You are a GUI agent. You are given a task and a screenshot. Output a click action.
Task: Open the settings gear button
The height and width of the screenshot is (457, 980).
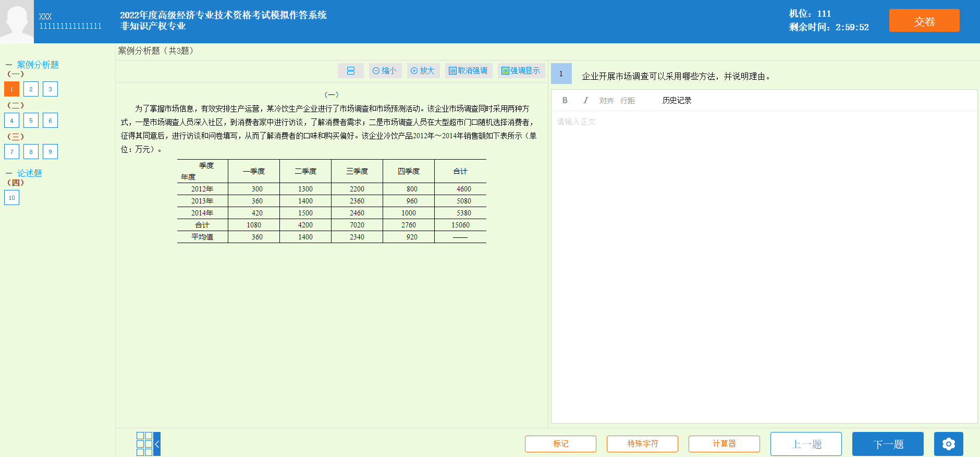[948, 444]
